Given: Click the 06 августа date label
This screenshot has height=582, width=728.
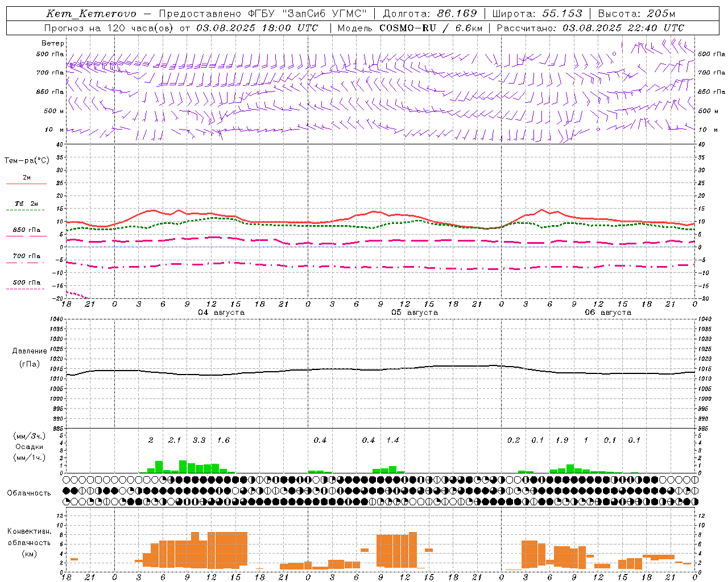Looking at the screenshot, I should pos(608,313).
